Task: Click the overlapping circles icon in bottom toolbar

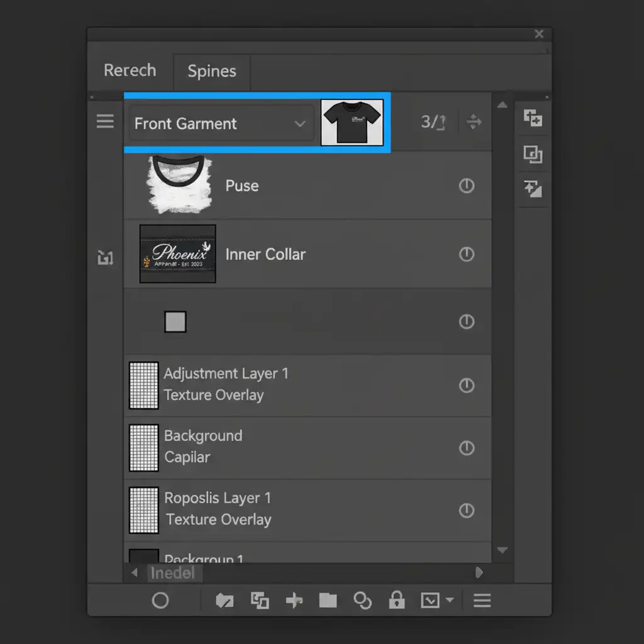Action: point(362,601)
